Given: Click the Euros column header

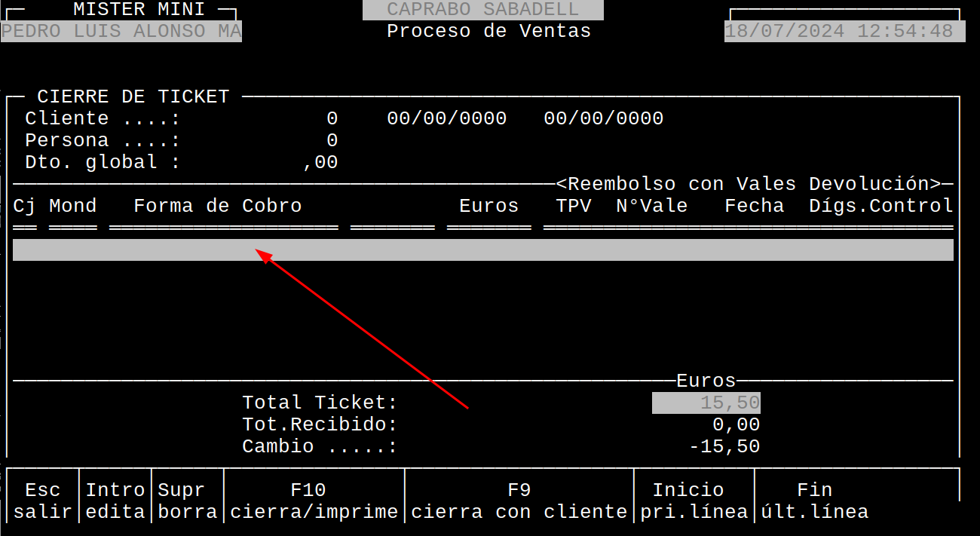Looking at the screenshot, I should (x=488, y=205).
